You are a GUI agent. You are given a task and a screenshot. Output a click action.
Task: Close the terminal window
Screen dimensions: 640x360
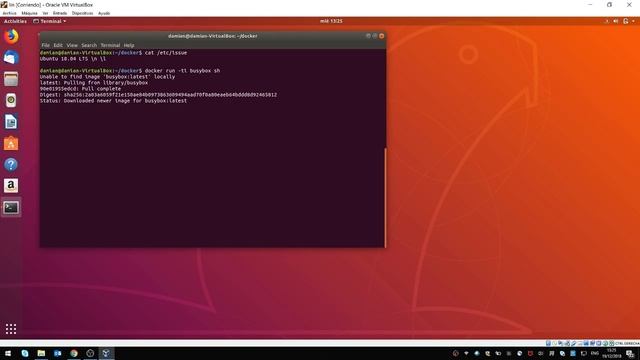pos(382,36)
